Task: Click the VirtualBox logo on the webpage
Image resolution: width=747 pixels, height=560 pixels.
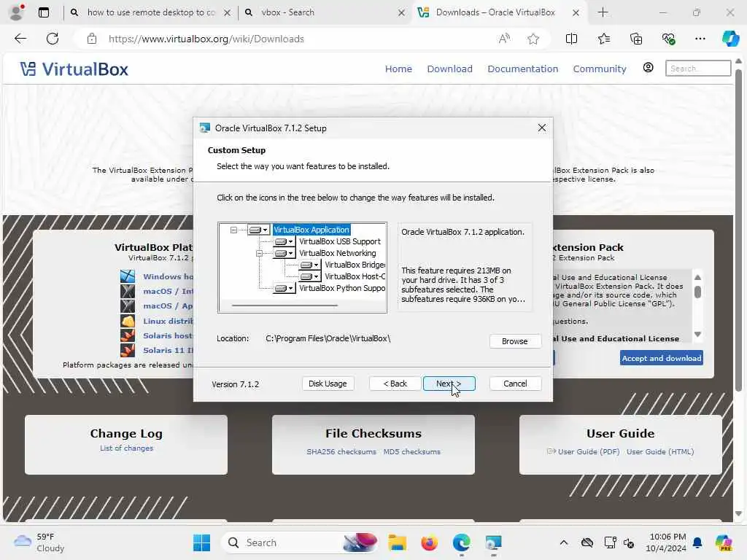Action: point(74,69)
